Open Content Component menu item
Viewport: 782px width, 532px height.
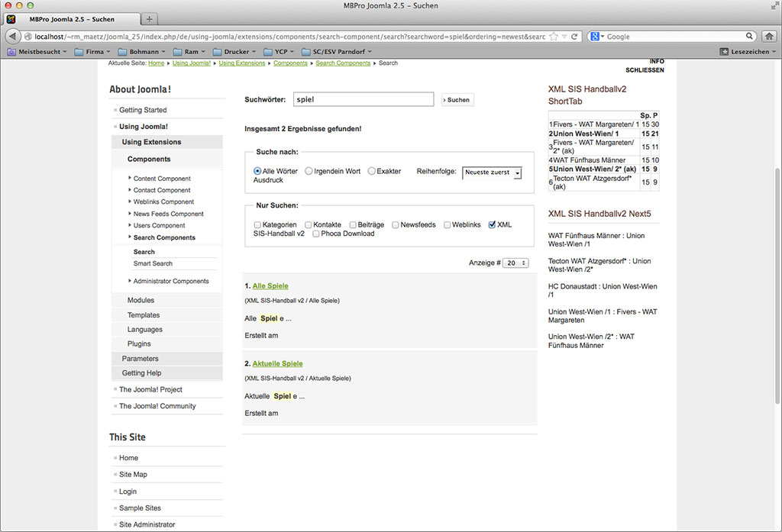(x=162, y=179)
